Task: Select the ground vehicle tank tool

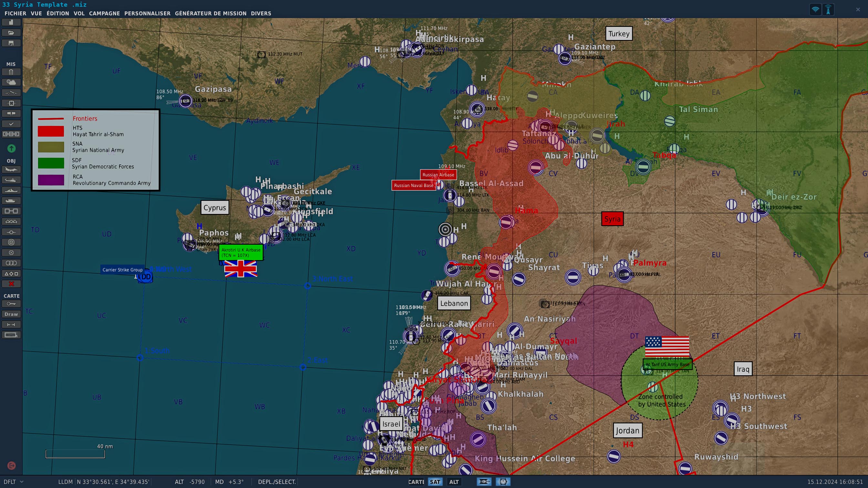Action: tap(11, 201)
